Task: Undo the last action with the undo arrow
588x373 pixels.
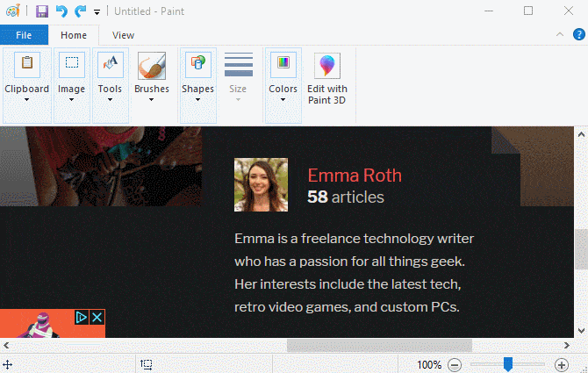Action: 61,11
